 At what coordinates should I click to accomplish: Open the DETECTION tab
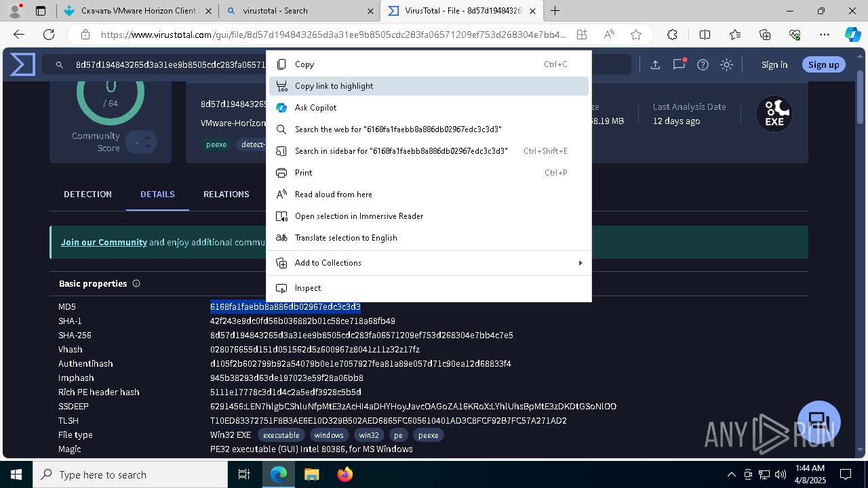click(87, 195)
